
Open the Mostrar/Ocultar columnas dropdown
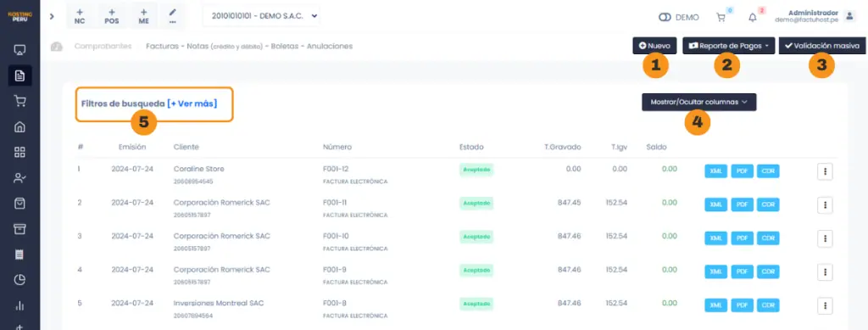point(698,102)
